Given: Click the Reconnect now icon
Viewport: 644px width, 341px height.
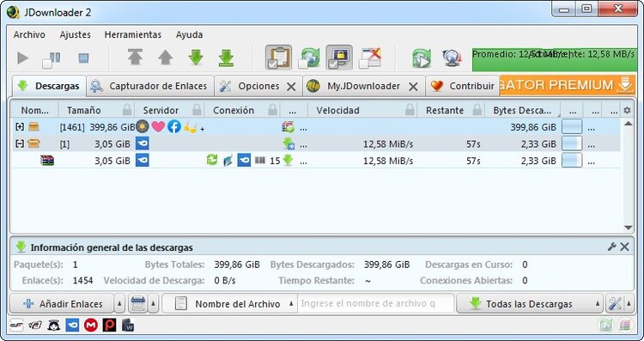Looking at the screenshot, I should pyautogui.click(x=422, y=58).
